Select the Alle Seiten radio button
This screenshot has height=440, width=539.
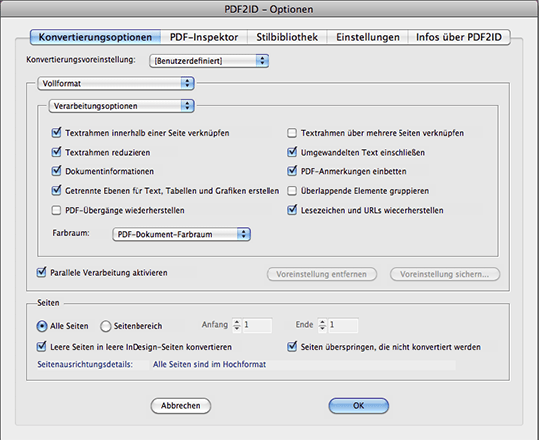pyautogui.click(x=42, y=326)
